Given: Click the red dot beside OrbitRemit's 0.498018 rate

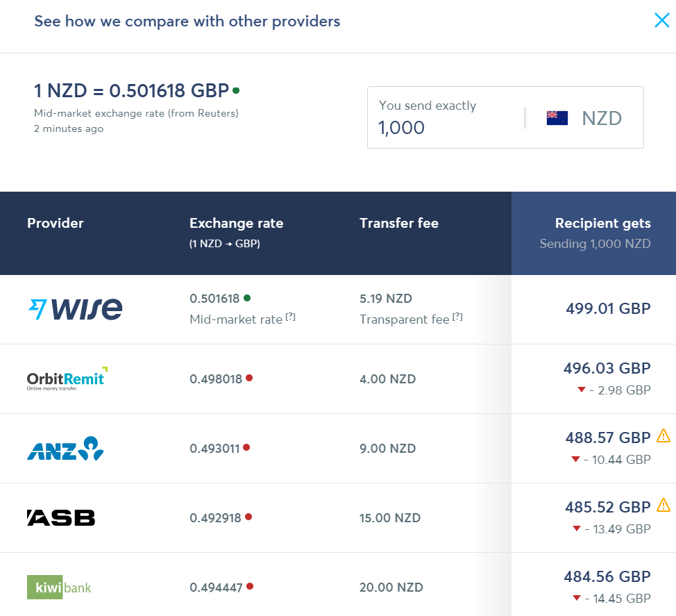Looking at the screenshot, I should click(249, 378).
